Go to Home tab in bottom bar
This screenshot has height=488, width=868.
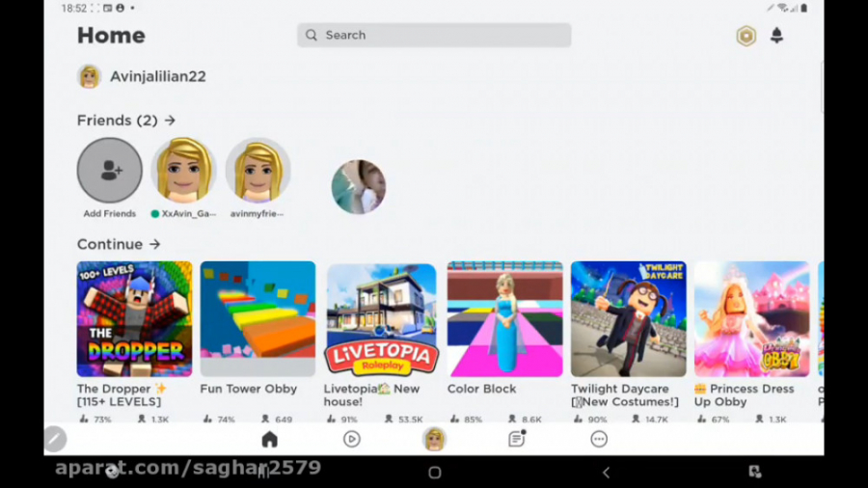pos(270,440)
